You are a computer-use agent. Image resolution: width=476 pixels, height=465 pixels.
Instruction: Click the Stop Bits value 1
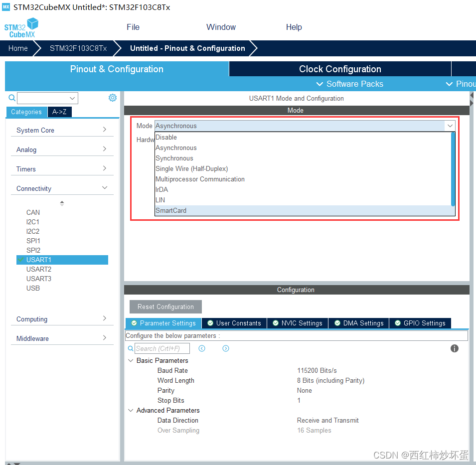pyautogui.click(x=299, y=401)
